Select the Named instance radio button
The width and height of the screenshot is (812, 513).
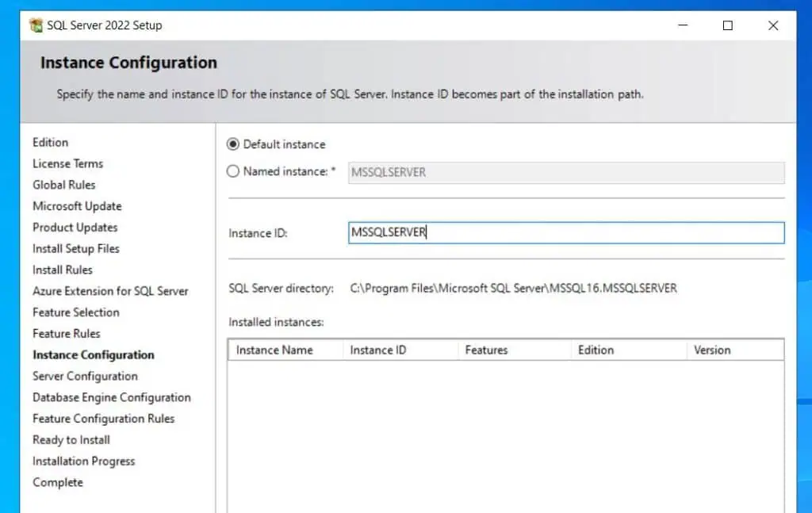pyautogui.click(x=233, y=170)
